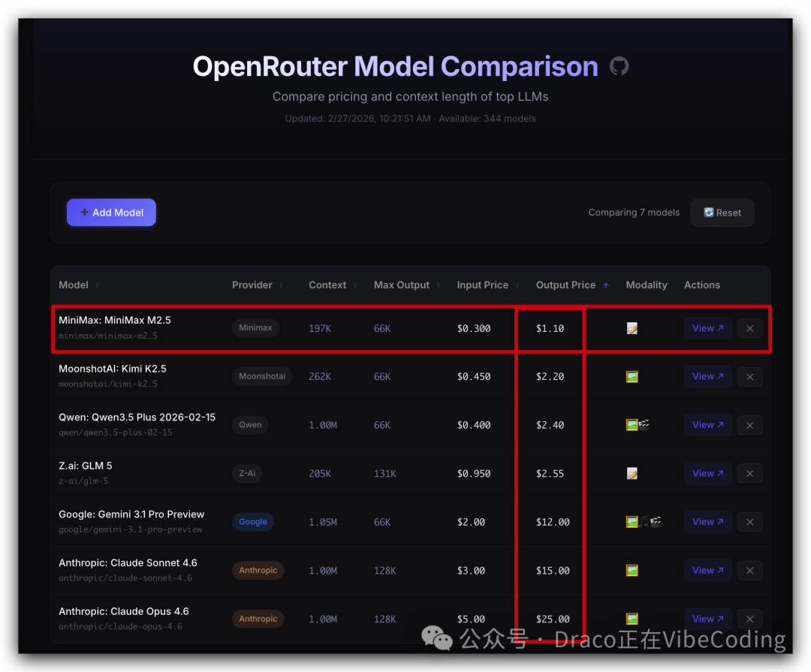The width and height of the screenshot is (811, 672).
Task: Remove MiniMax M2.5 from comparison
Action: 750,329
